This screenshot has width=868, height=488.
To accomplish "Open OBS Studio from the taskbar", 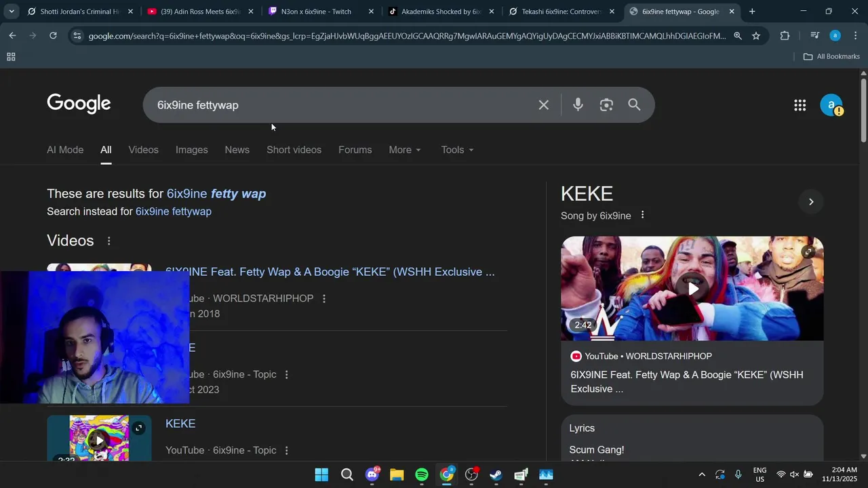I will click(471, 474).
